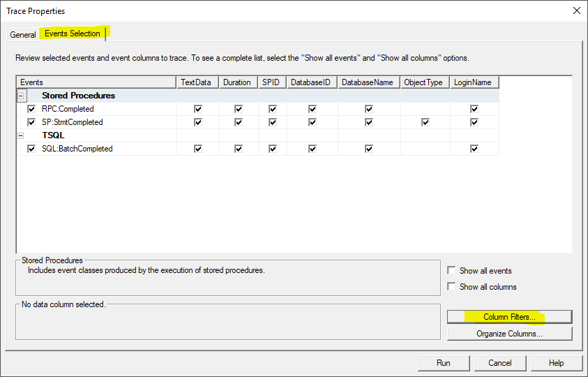Toggle SPID checkbox for RPC:Completed
This screenshot has width=588, height=377.
coord(273,109)
